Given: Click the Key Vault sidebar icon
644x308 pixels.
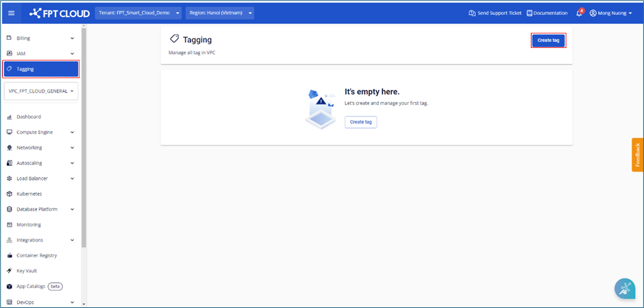Looking at the screenshot, I should (10, 271).
